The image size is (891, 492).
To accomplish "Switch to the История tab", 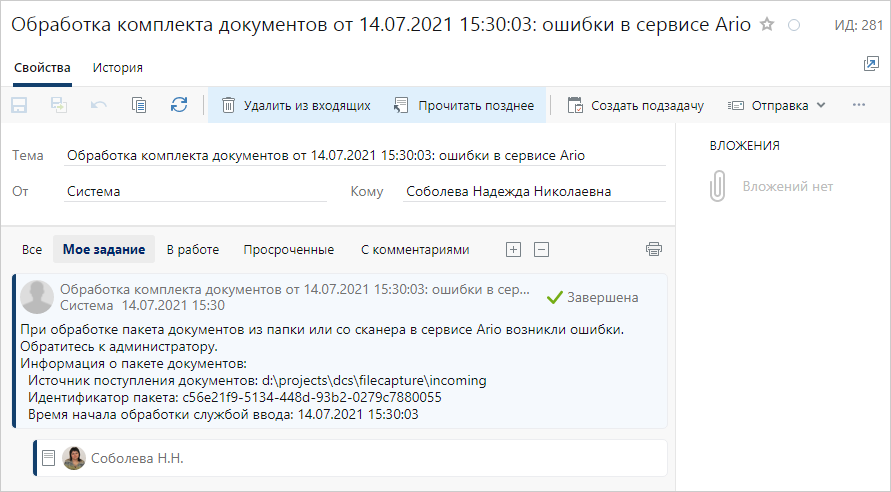I will pos(117,68).
